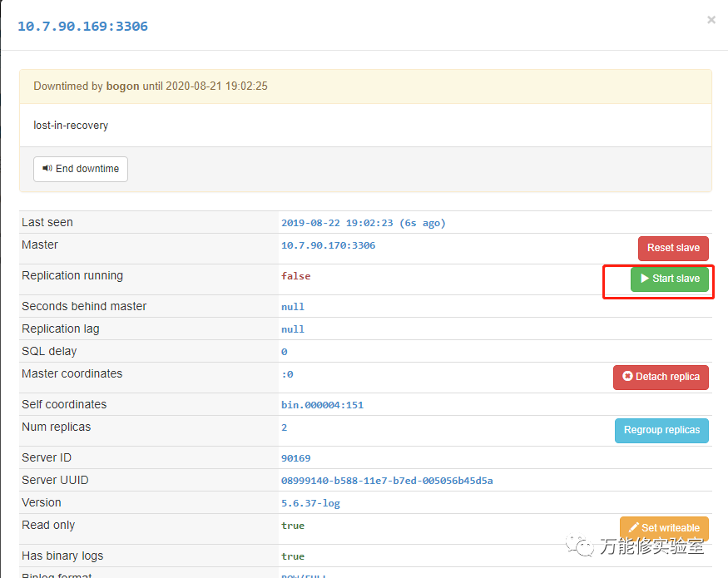
Task: Regroup replicas of this instance
Action: point(661,430)
